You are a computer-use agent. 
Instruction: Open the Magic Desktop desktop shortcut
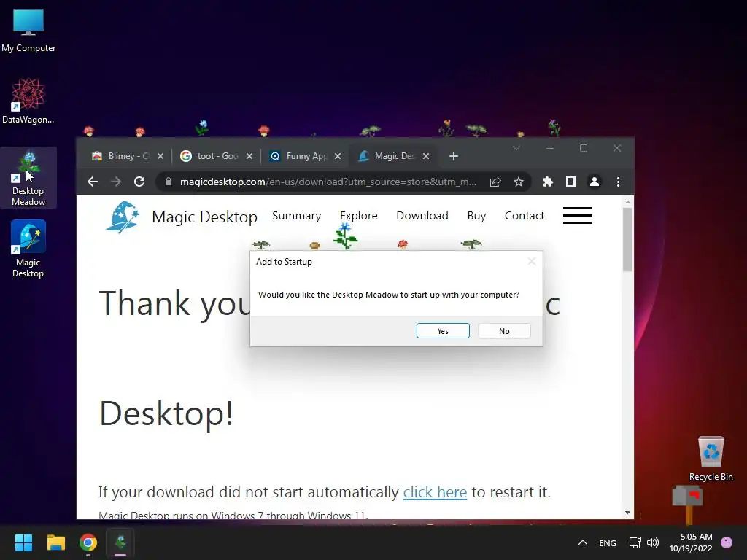coord(28,249)
